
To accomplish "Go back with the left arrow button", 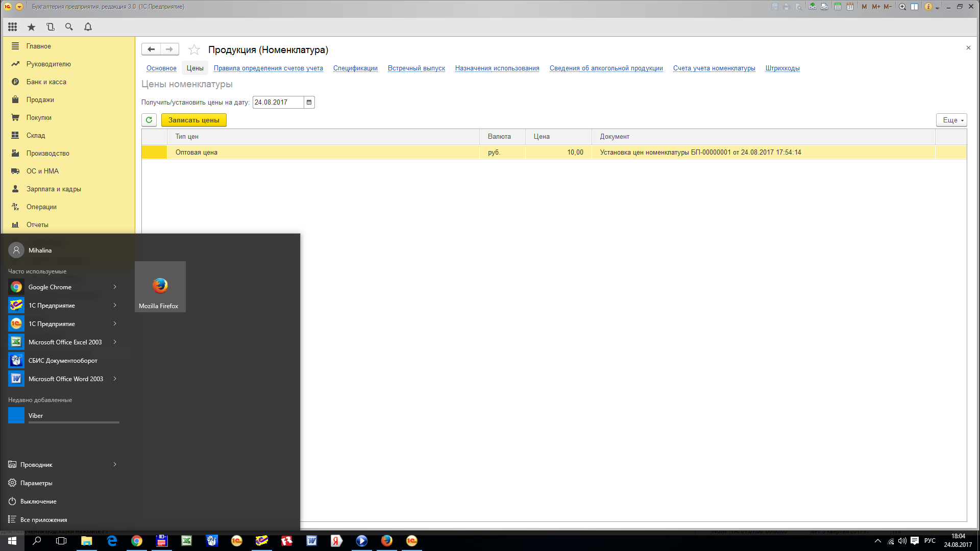I will pos(151,49).
